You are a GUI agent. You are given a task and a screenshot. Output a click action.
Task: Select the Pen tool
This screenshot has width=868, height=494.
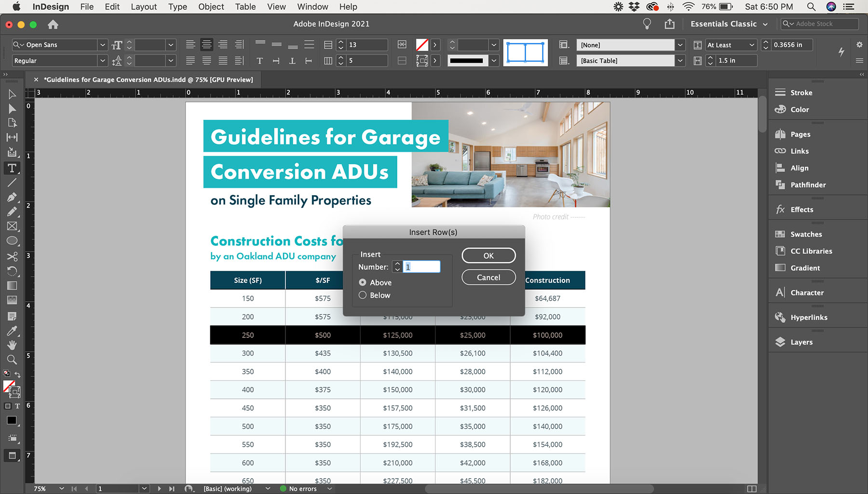pyautogui.click(x=12, y=197)
